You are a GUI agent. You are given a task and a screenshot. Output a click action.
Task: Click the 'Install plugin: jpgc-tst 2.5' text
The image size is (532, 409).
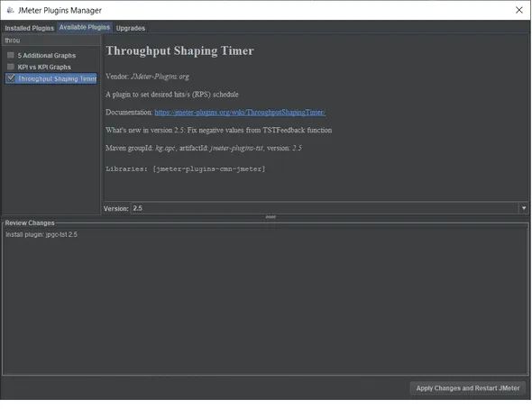(x=41, y=234)
